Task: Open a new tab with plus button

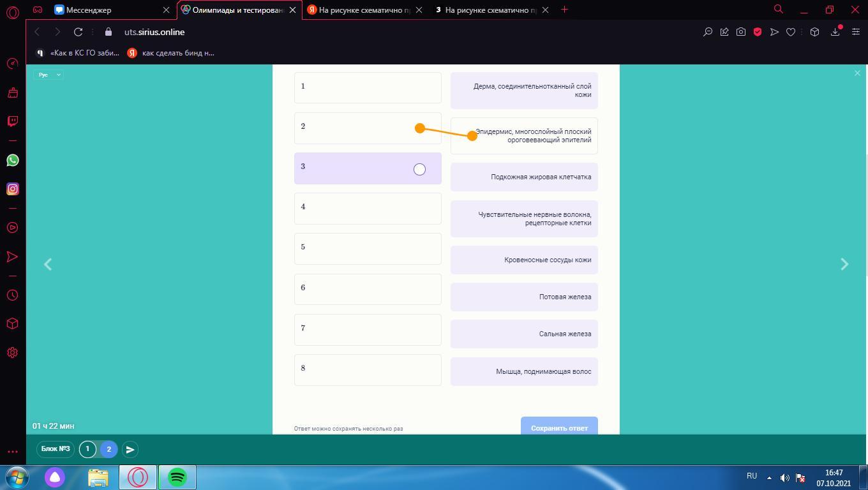Action: [x=564, y=10]
